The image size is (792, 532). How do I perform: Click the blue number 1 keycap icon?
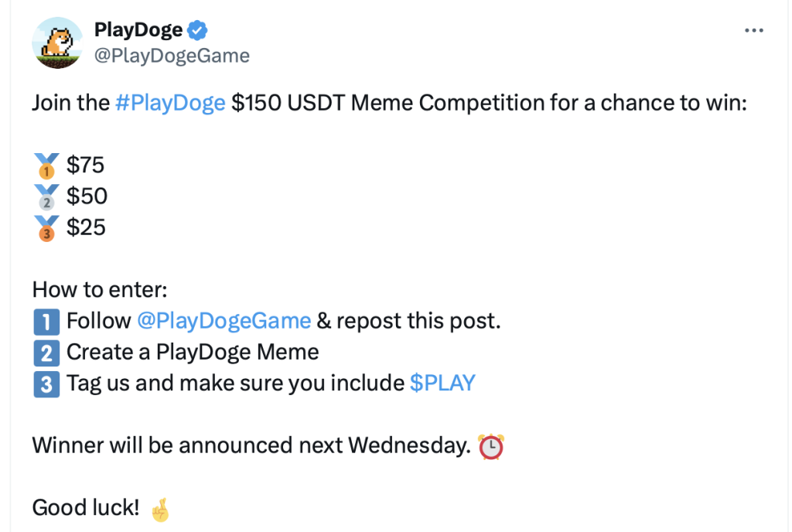point(46,322)
